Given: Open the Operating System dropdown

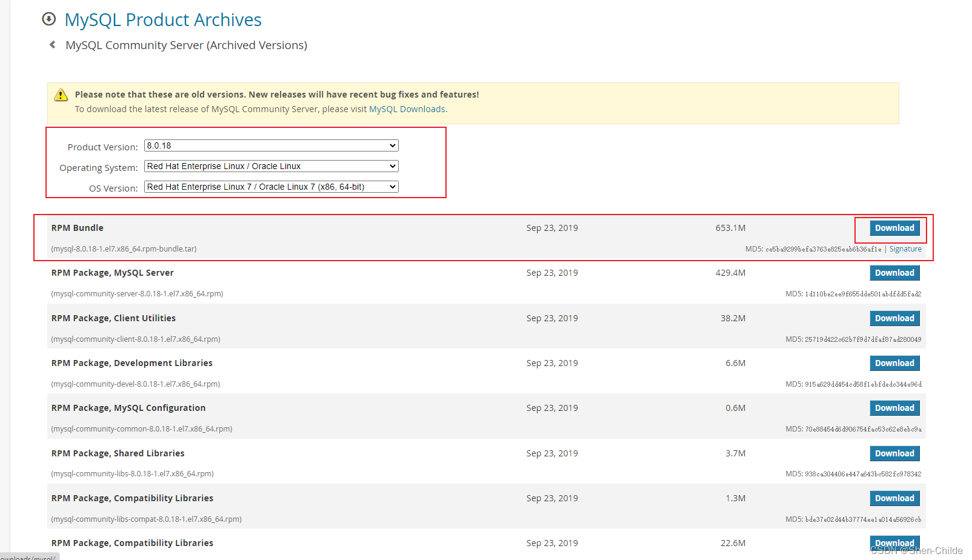Looking at the screenshot, I should (x=271, y=166).
